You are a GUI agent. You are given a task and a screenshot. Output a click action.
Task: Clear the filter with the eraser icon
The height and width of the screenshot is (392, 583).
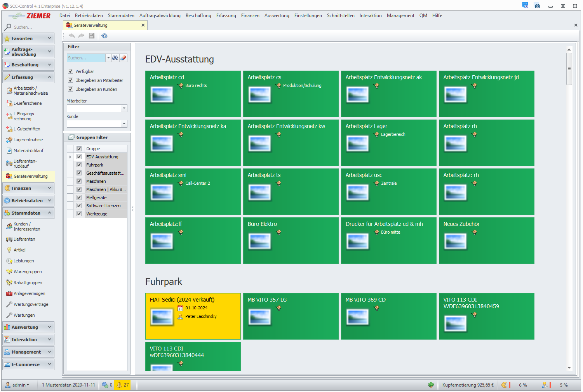tap(124, 58)
